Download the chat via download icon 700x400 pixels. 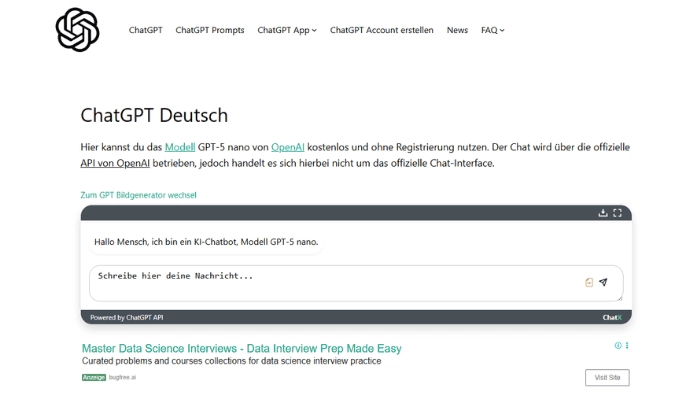coord(603,213)
